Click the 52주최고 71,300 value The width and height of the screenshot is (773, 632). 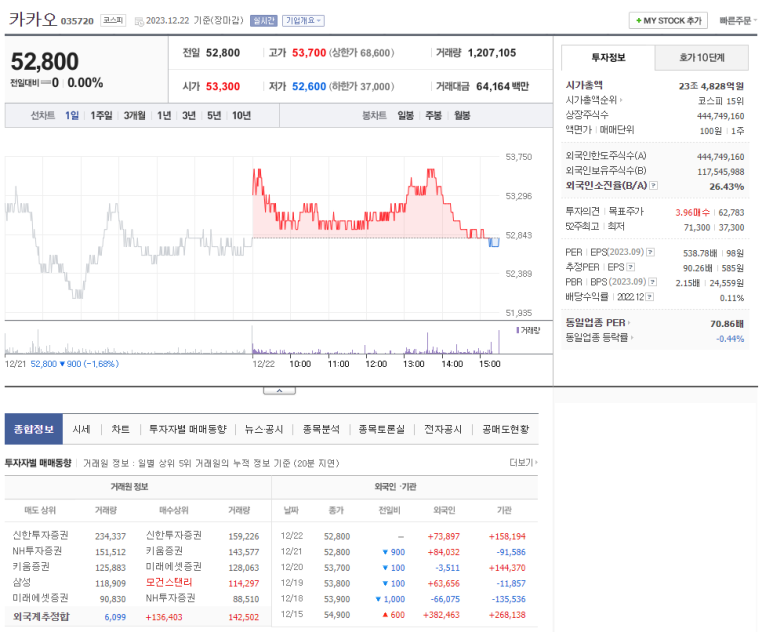[x=697, y=227]
